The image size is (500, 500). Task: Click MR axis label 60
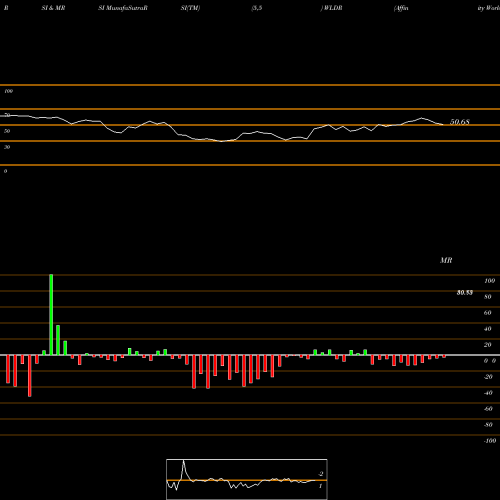(487, 313)
